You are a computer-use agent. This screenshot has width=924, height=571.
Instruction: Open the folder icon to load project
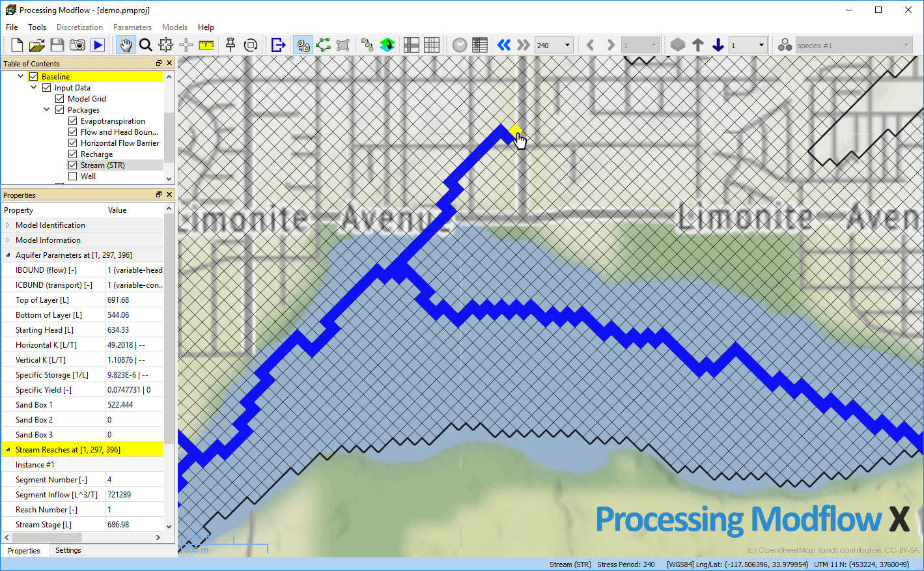click(x=37, y=45)
